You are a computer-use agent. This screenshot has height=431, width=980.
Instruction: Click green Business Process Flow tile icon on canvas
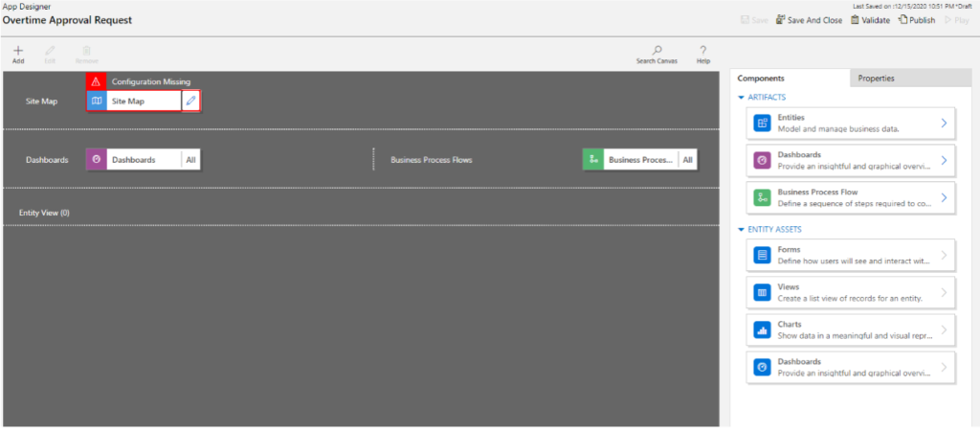(593, 160)
